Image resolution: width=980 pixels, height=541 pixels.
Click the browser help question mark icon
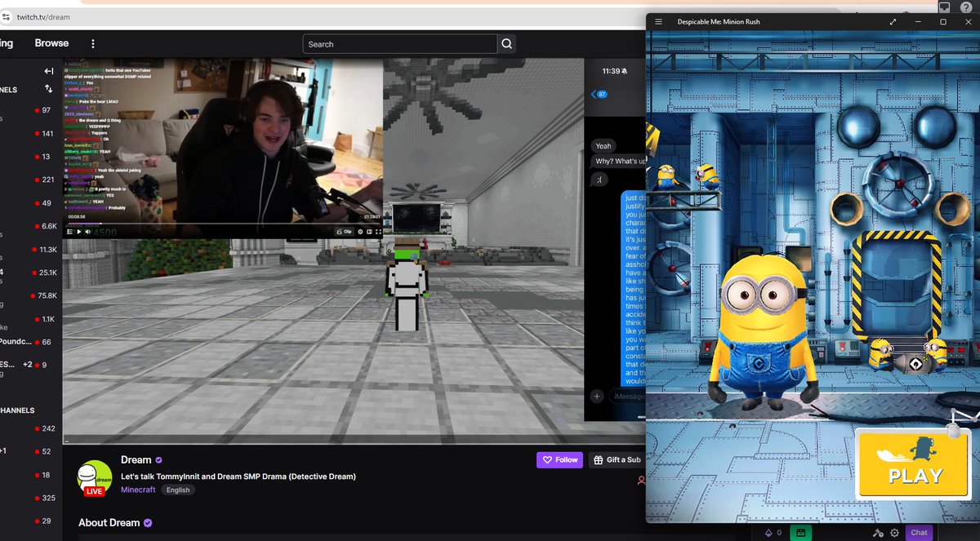[x=965, y=7]
